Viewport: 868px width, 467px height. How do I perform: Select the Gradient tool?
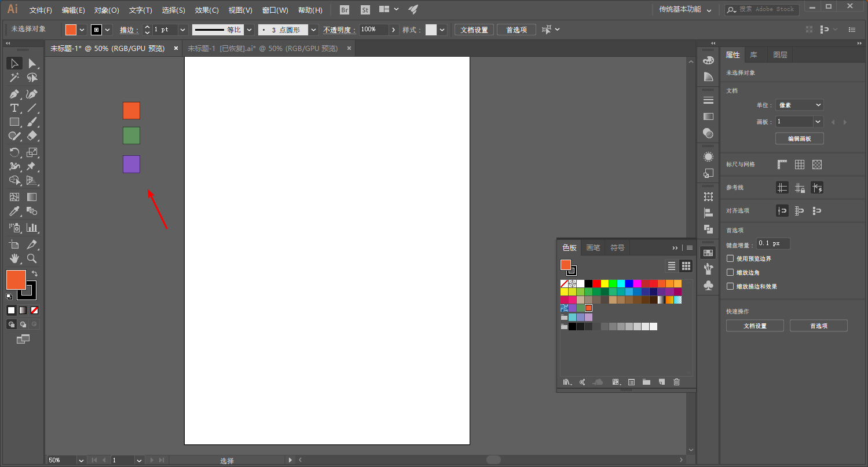click(x=32, y=198)
